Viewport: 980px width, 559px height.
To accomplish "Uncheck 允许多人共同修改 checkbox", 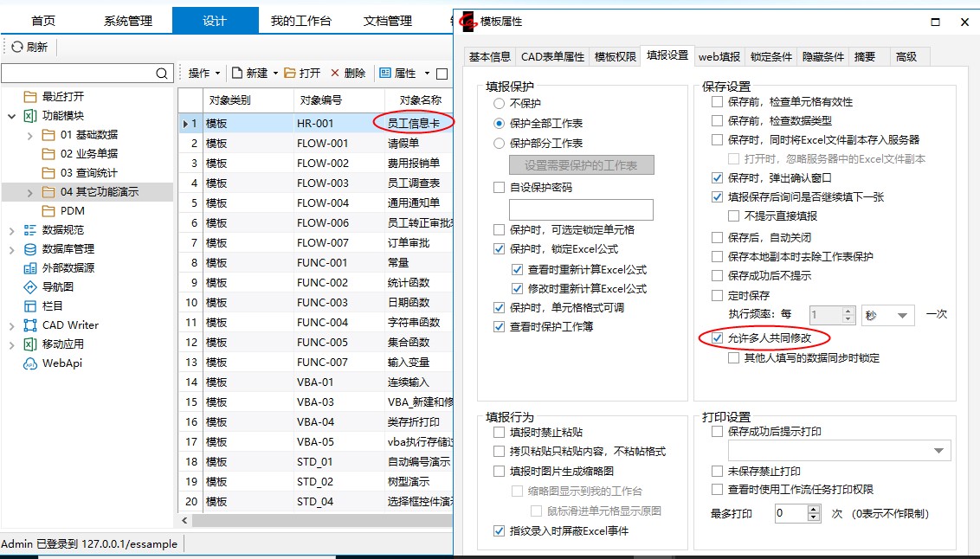I will point(717,337).
